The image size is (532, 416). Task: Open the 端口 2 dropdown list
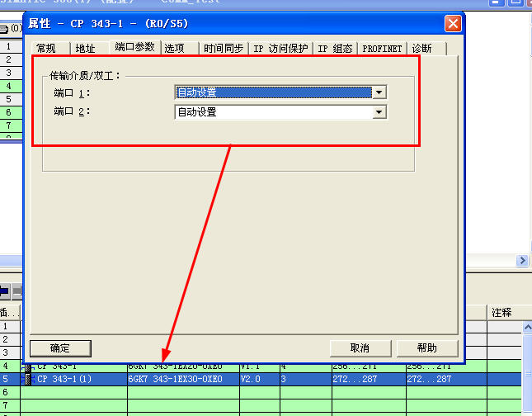click(x=379, y=111)
